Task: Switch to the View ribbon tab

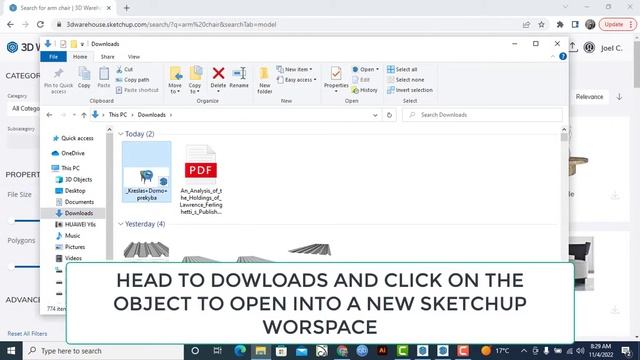Action: pyautogui.click(x=133, y=57)
